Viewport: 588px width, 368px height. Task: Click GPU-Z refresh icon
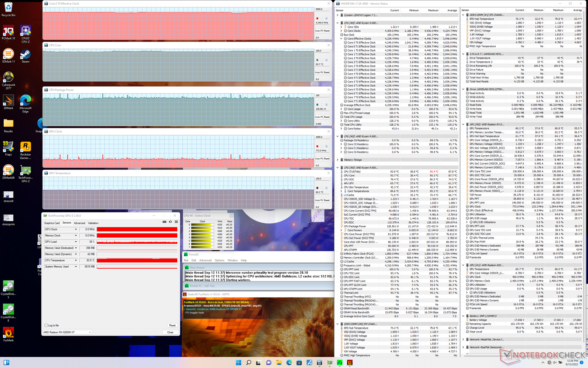click(x=170, y=222)
